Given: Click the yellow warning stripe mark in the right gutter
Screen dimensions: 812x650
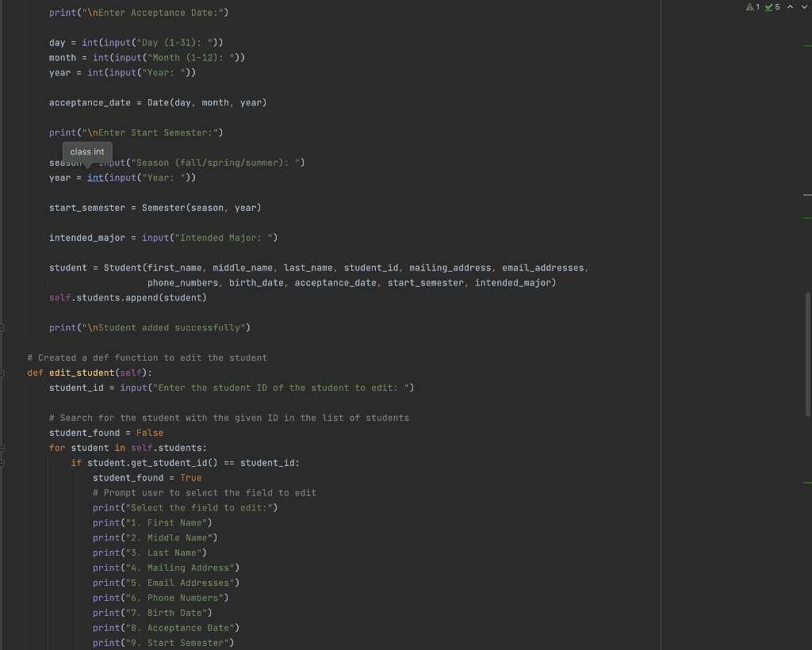Looking at the screenshot, I should (x=807, y=195).
